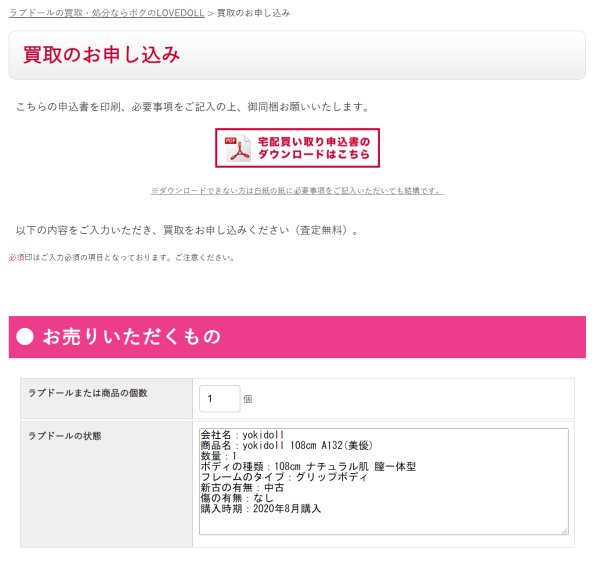Open the ※ダウンロードできない方は白紙の紙に link
This screenshot has height=561, width=600.
(x=297, y=191)
